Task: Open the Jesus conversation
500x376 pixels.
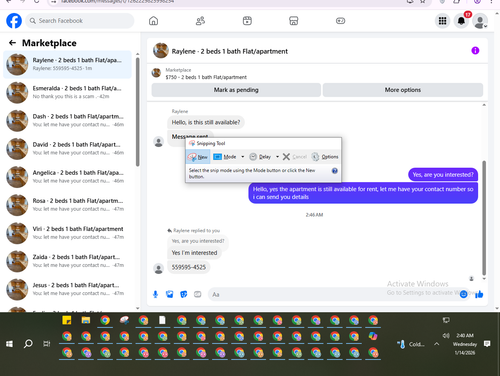Action: 67,289
